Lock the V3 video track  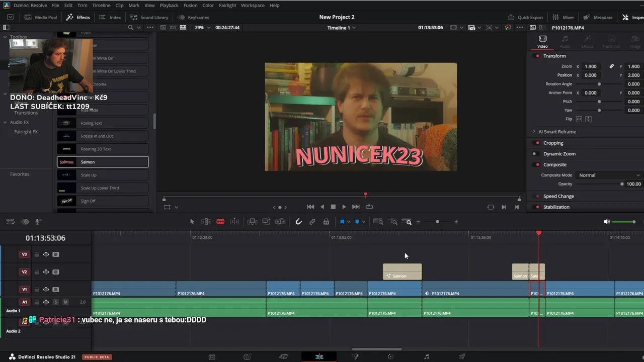tap(36, 254)
